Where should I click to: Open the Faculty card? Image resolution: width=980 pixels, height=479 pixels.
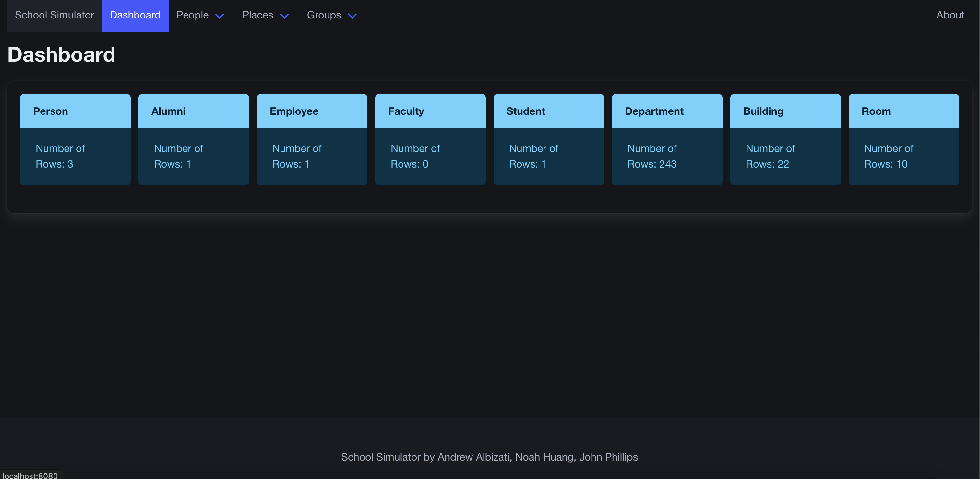coord(430,111)
